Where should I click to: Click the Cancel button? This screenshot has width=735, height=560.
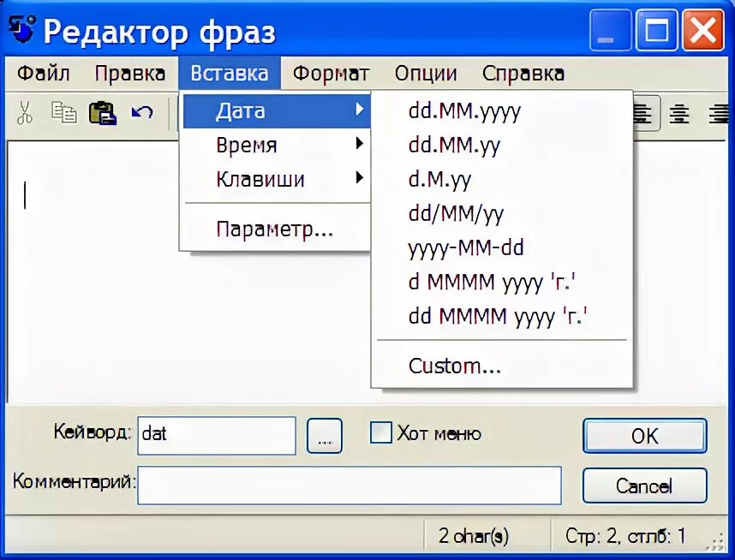click(x=644, y=486)
